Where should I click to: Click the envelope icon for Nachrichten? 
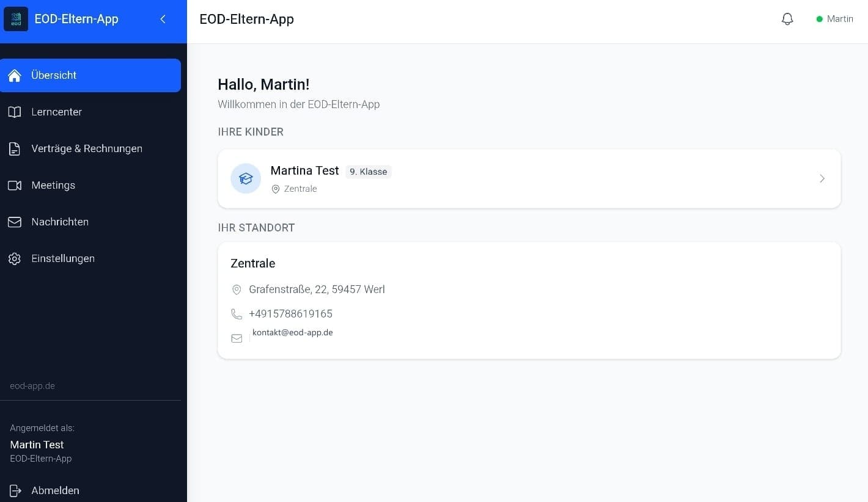click(x=15, y=222)
